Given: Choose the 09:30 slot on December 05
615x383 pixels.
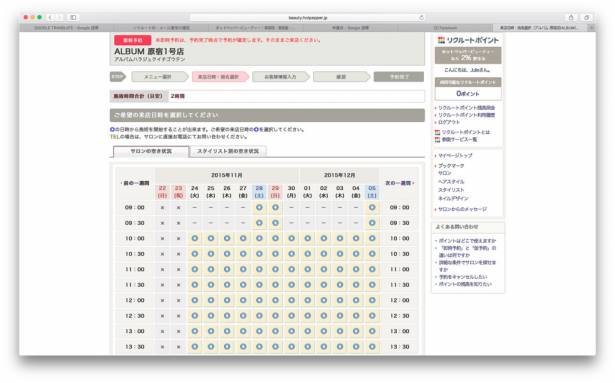Looking at the screenshot, I should coord(372,223).
